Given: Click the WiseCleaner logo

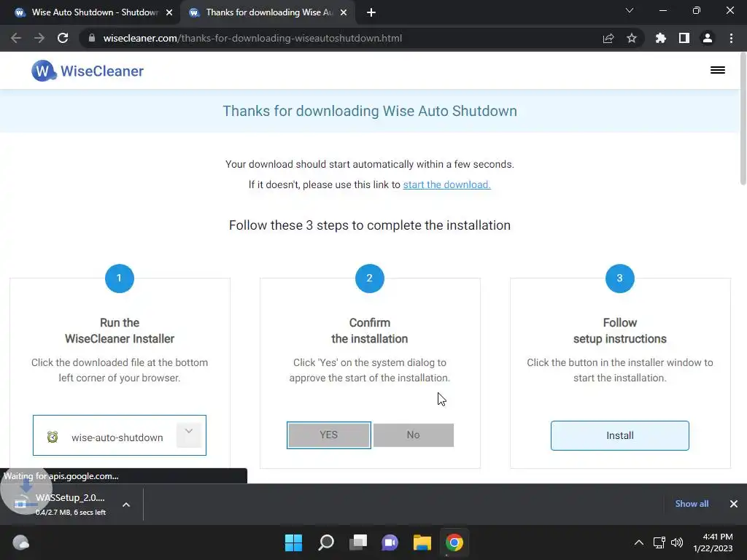Looking at the screenshot, I should tap(88, 71).
